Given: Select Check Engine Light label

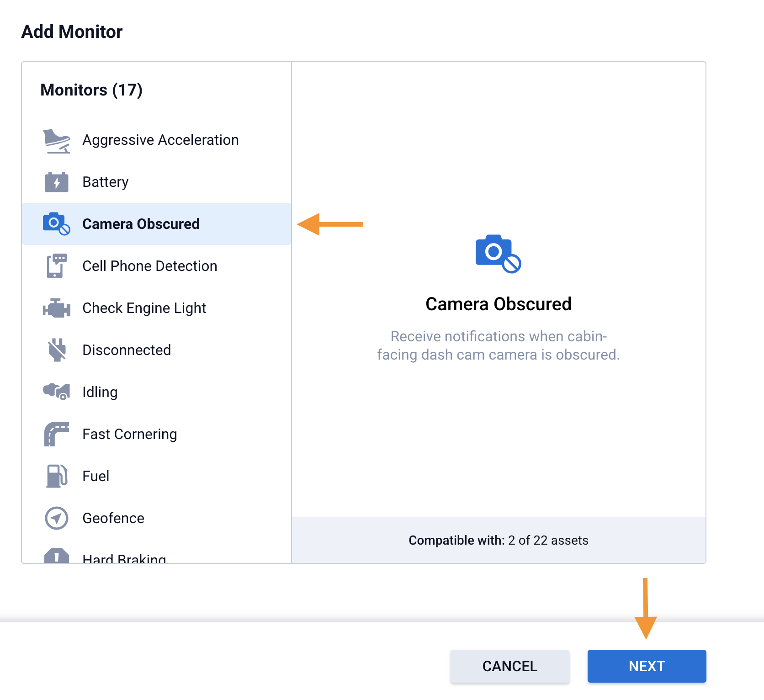Looking at the screenshot, I should click(x=144, y=308).
